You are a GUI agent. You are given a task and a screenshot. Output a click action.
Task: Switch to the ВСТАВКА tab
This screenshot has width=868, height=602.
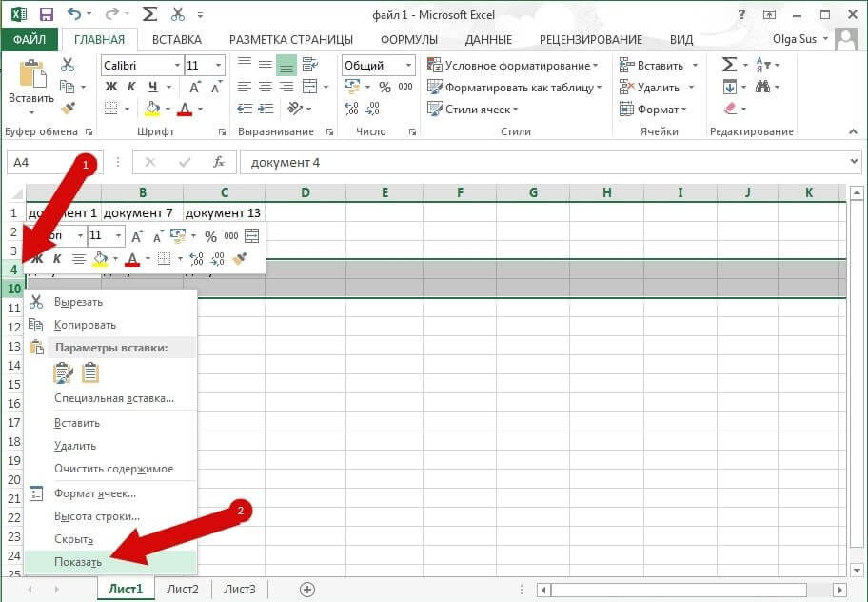click(177, 39)
